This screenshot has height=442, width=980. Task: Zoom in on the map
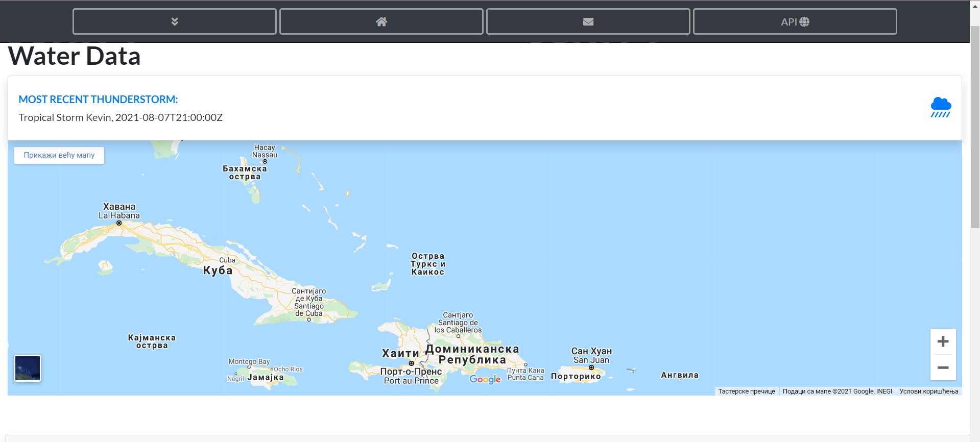943,341
